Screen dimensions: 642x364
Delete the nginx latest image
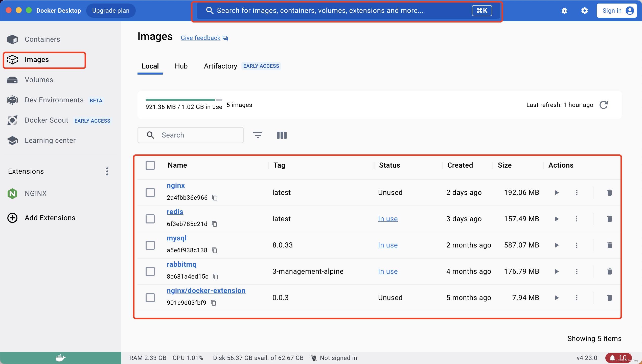click(x=610, y=193)
